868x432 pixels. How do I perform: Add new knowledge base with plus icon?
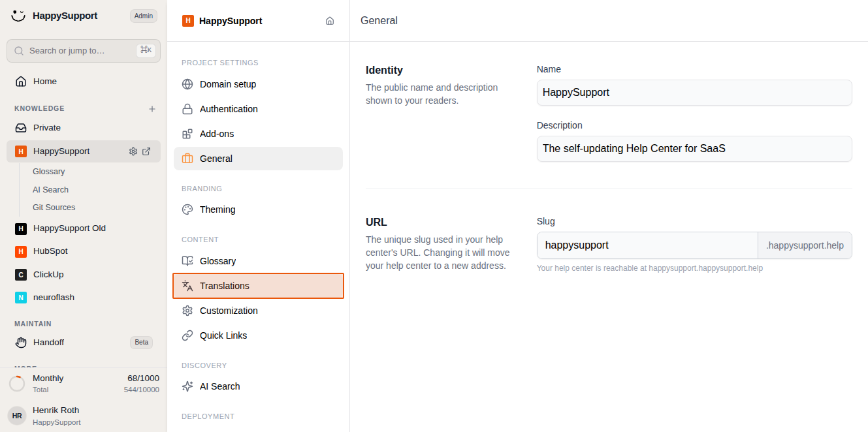tap(152, 109)
